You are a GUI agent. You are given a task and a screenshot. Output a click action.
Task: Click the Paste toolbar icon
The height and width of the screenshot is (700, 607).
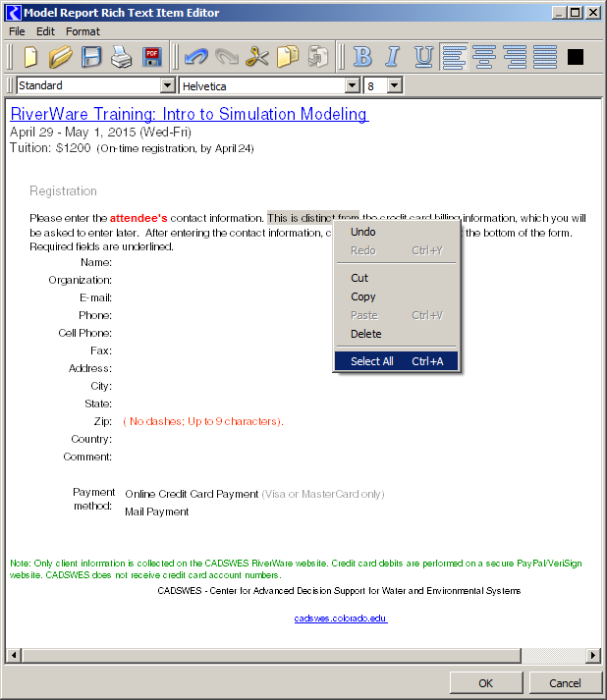(x=318, y=57)
